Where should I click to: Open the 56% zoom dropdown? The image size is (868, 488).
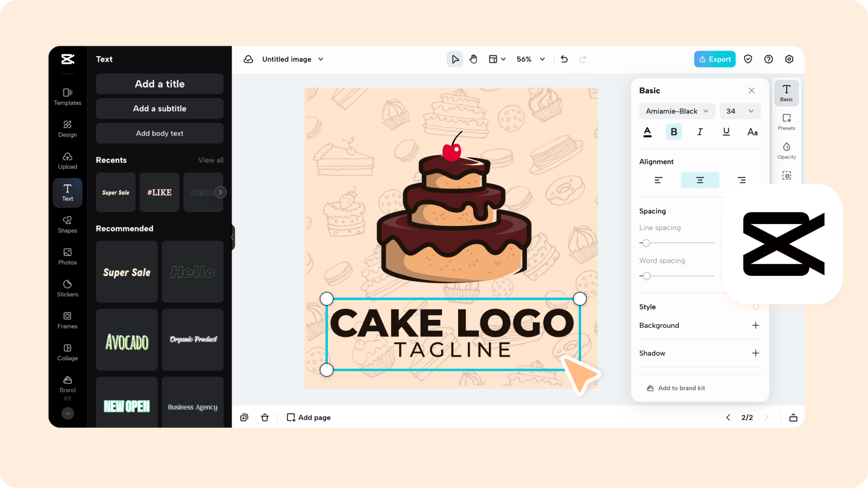coord(530,58)
